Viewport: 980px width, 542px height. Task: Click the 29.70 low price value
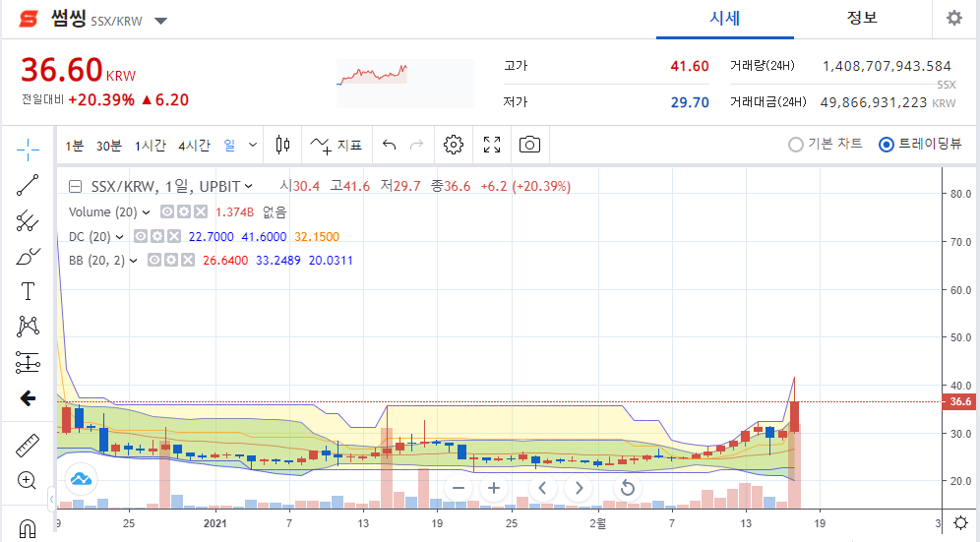tap(690, 102)
